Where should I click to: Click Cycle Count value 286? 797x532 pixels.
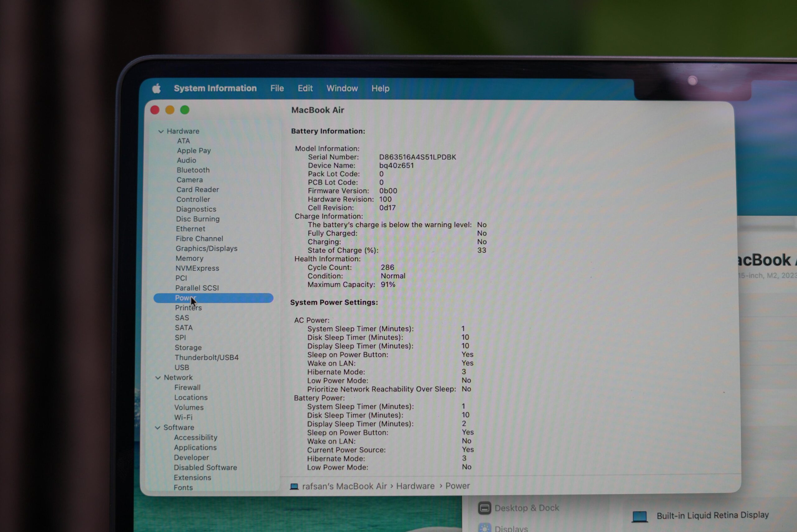click(x=387, y=267)
